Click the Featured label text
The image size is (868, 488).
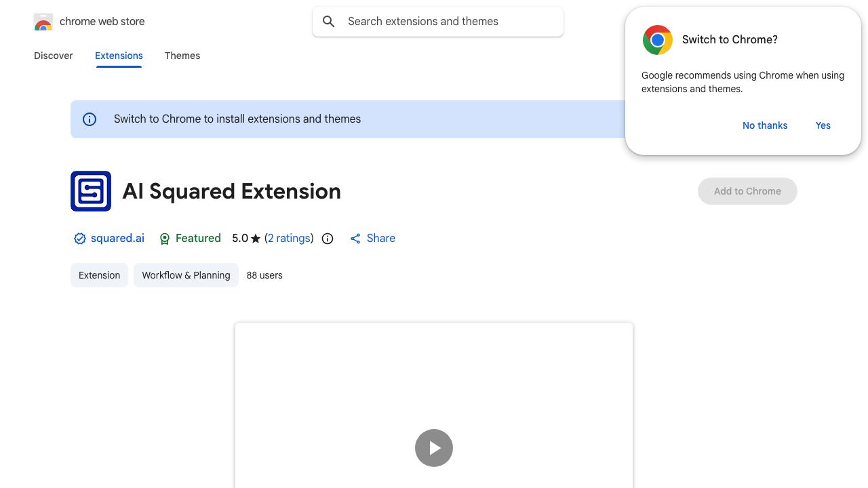click(x=198, y=239)
